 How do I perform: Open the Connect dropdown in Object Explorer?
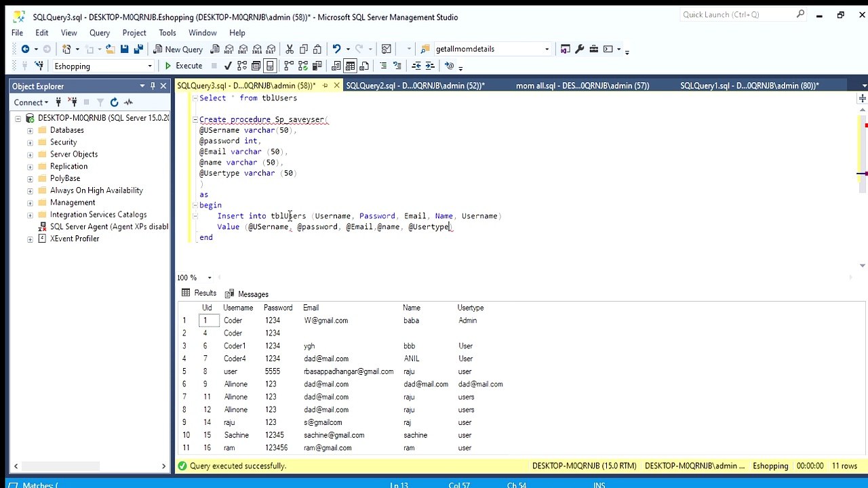[31, 102]
